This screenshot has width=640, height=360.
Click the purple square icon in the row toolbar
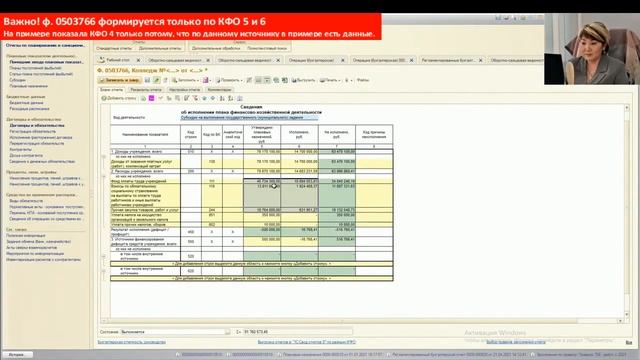(151, 98)
